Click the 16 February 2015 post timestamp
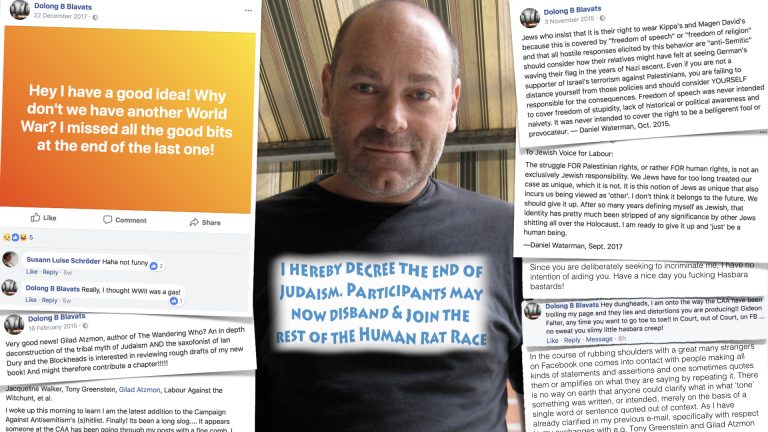The width and height of the screenshot is (768, 432). [x=53, y=327]
